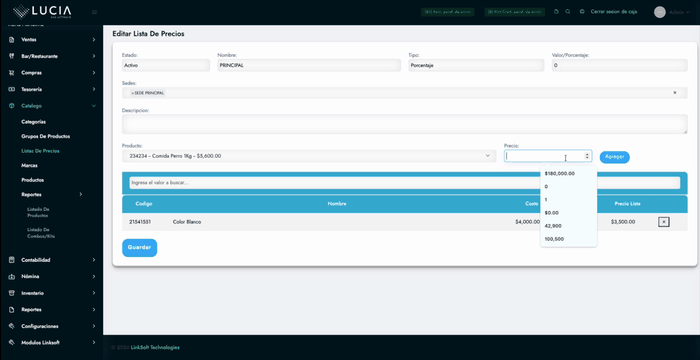Viewport: 700px width, 360px height.
Task: Click the Catalogo globe icon
Action: pyautogui.click(x=12, y=106)
